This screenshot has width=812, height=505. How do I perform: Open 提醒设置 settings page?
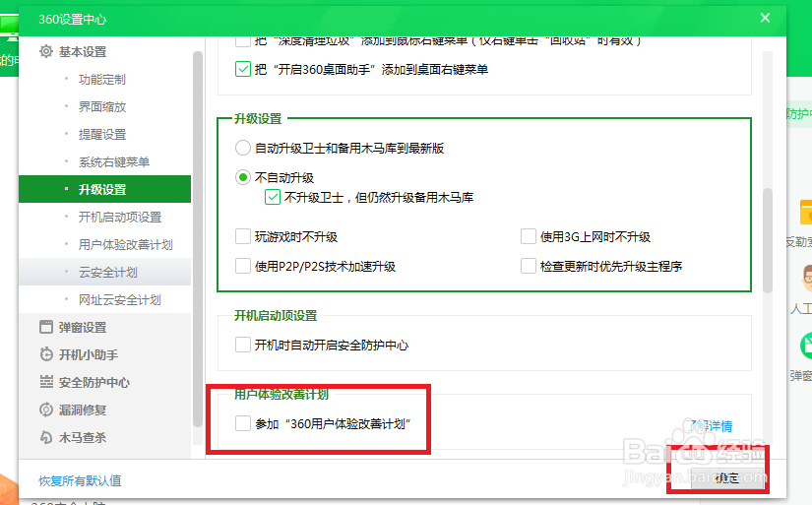pyautogui.click(x=102, y=134)
